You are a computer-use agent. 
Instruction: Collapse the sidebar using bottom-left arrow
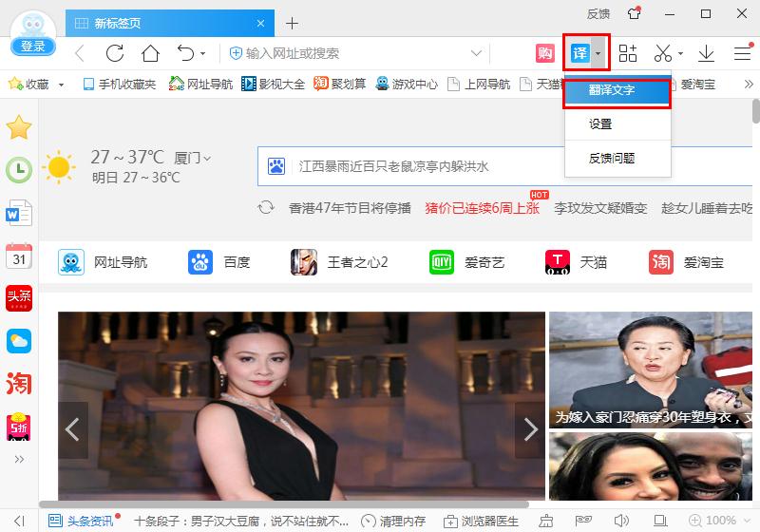(x=20, y=521)
